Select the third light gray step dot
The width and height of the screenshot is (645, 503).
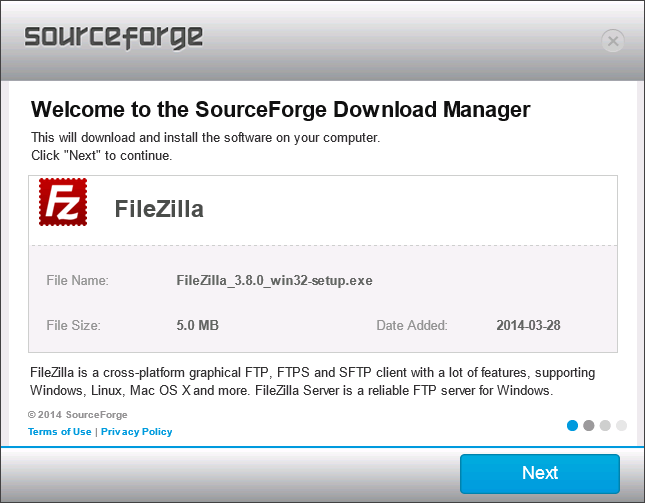[605, 425]
